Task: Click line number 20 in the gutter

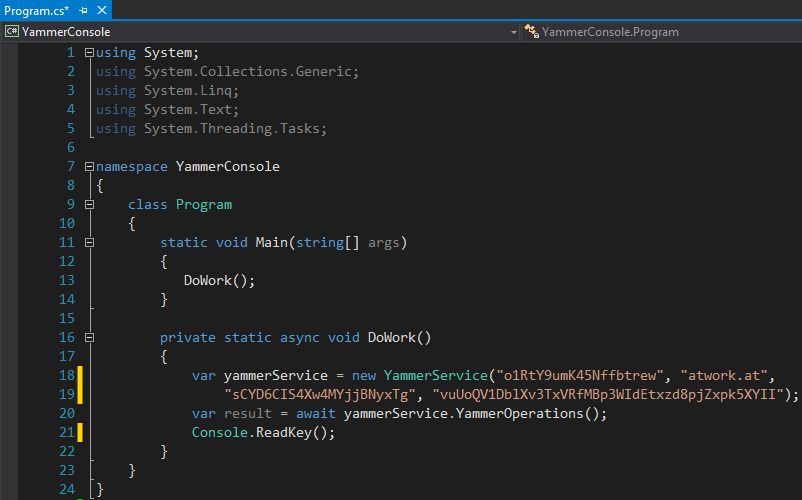Action: pyautogui.click(x=66, y=413)
